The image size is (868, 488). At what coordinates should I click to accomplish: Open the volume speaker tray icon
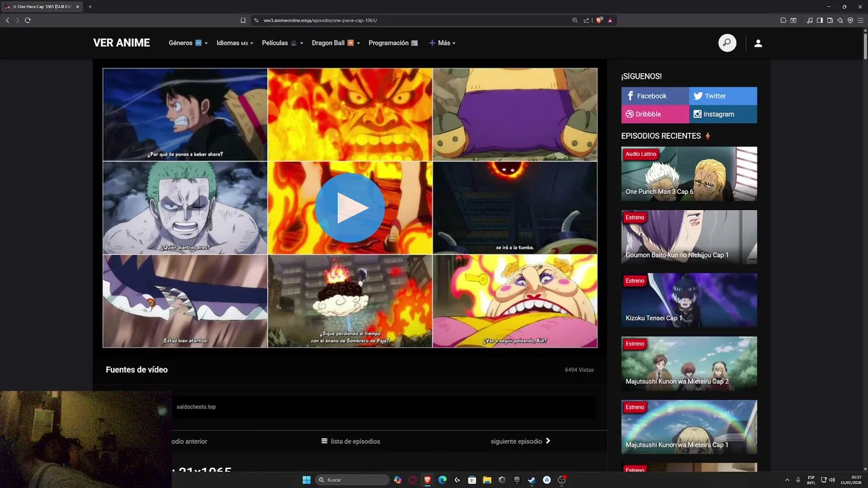click(x=832, y=480)
